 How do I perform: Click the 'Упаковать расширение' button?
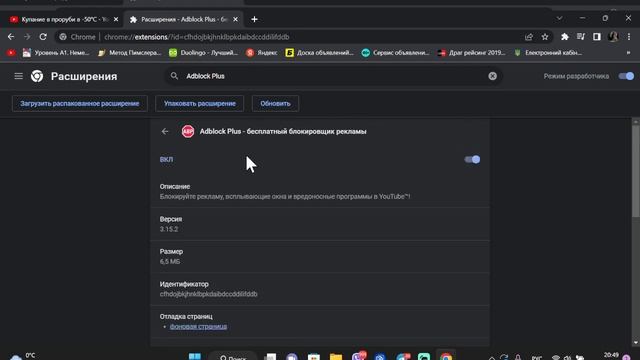coord(200,104)
